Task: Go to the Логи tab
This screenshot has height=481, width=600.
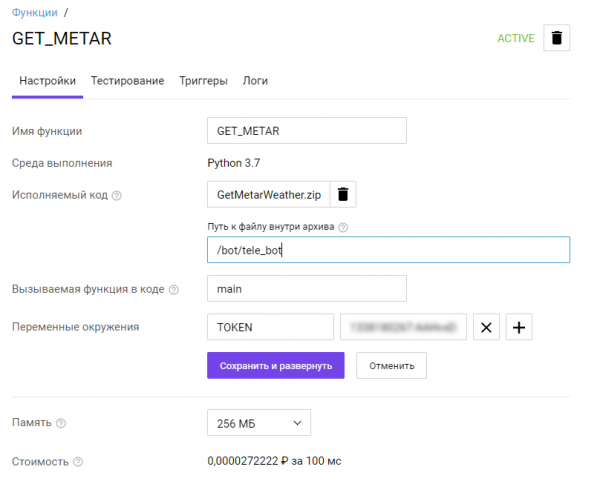Action: [x=255, y=80]
